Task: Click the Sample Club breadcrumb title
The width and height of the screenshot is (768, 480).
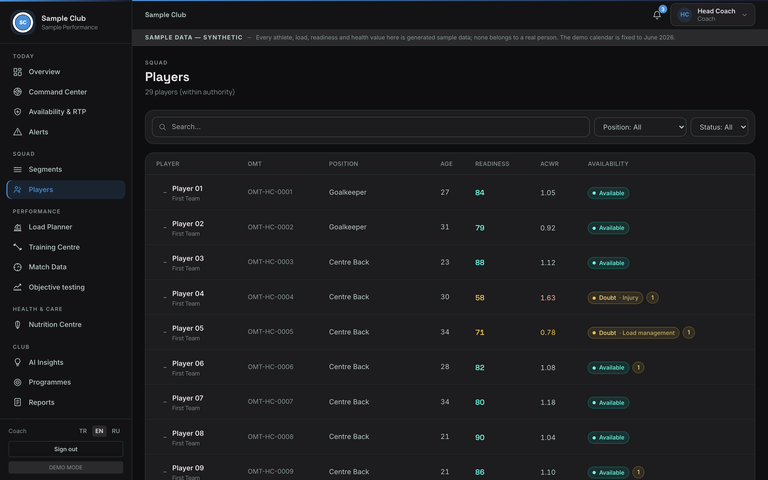Action: (x=166, y=15)
